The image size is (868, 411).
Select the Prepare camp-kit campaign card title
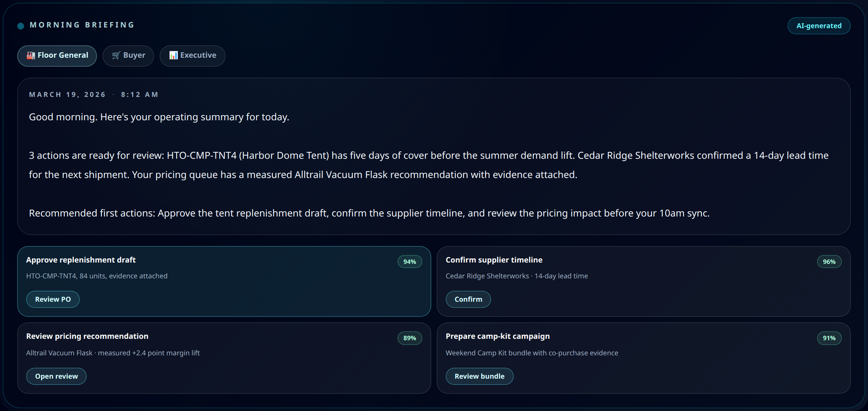pos(498,336)
